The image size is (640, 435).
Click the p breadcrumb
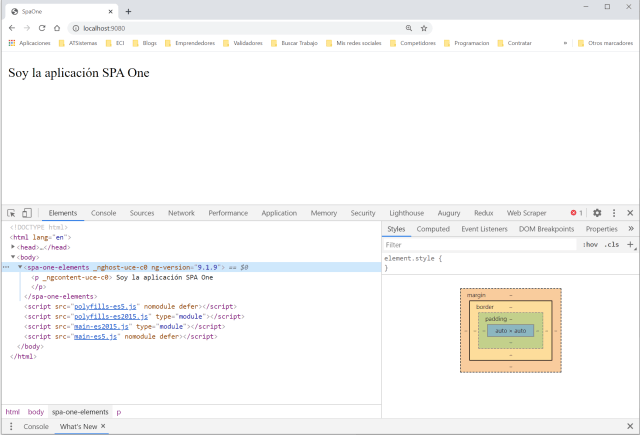119,412
